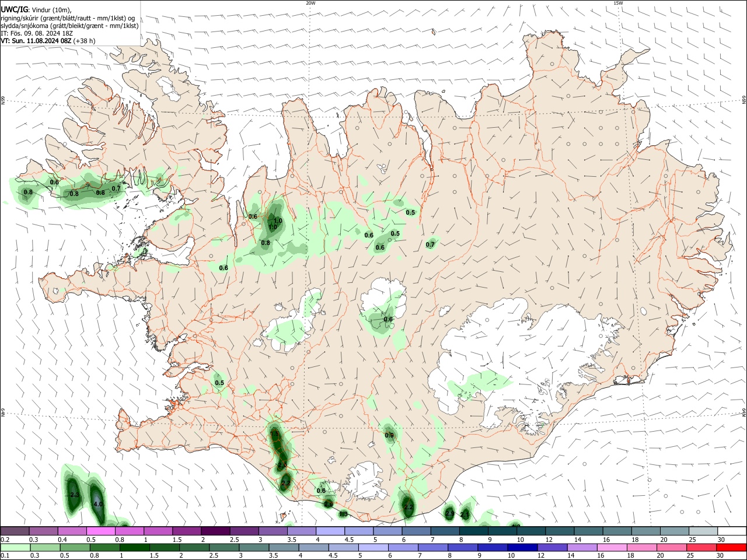Pick the dark teal 8 mm snow swatch
The width and height of the screenshot is (747, 560).
coord(474,531)
